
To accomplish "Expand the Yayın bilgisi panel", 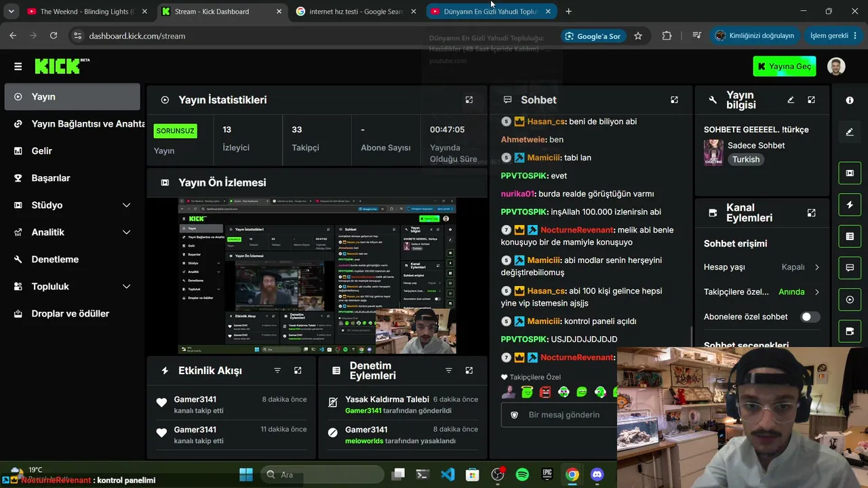I will [x=811, y=100].
